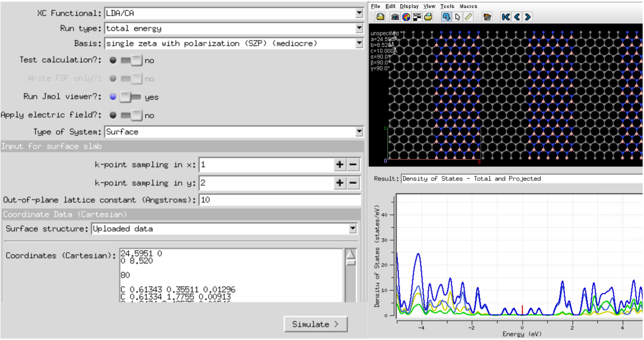Click the k-point sampling in y field

[x=266, y=183]
